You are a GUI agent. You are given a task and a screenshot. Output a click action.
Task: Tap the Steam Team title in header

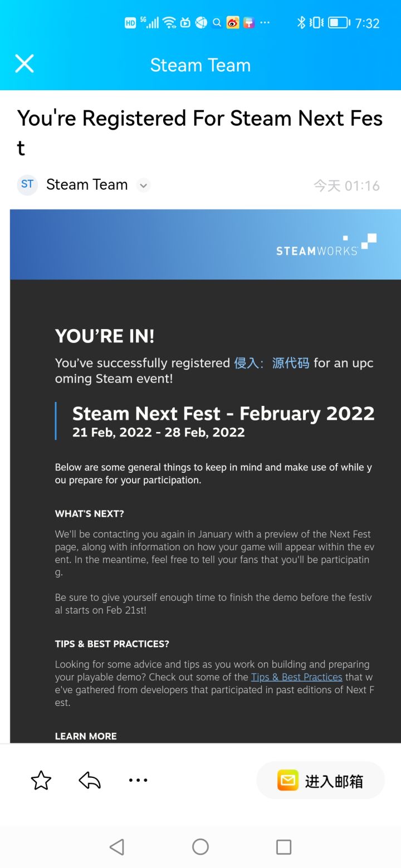(200, 65)
